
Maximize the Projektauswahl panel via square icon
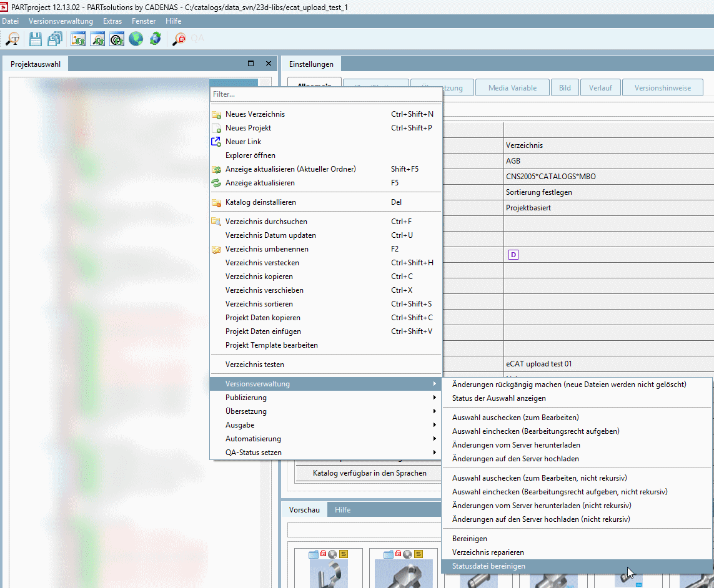pos(250,64)
